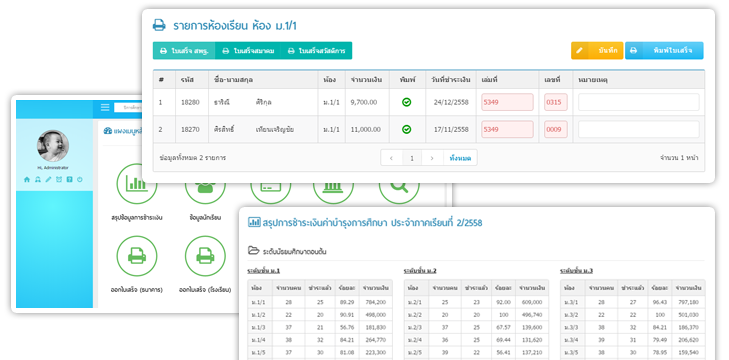Select the ใบเสร็จสวัสดิการ receipt tab
729x360 pixels.
coord(316,51)
